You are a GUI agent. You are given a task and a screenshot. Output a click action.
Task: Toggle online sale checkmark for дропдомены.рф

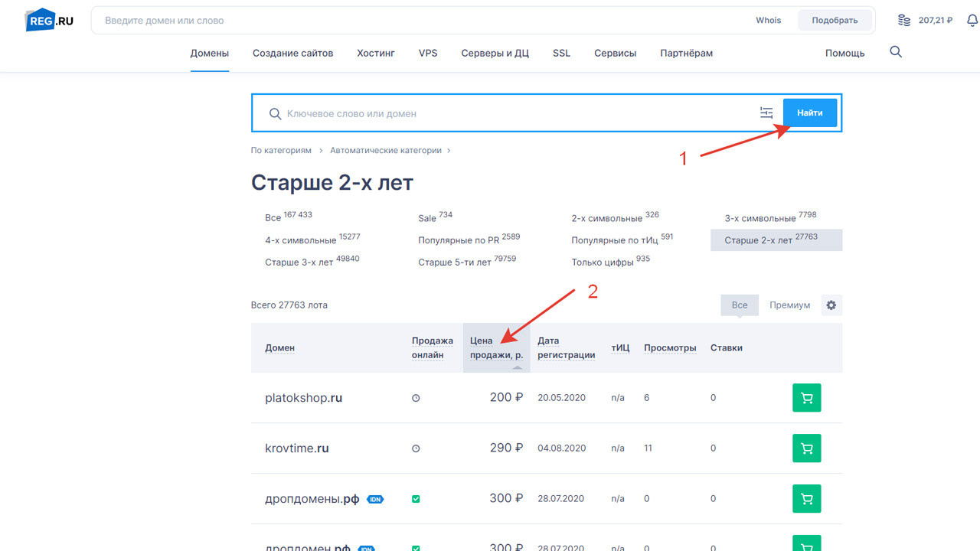tap(416, 498)
